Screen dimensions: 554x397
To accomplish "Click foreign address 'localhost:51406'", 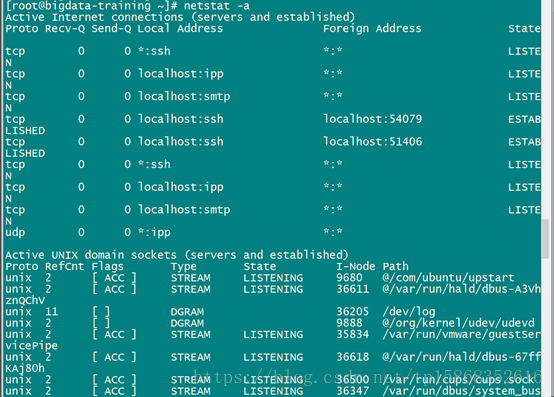I will pos(372,142).
